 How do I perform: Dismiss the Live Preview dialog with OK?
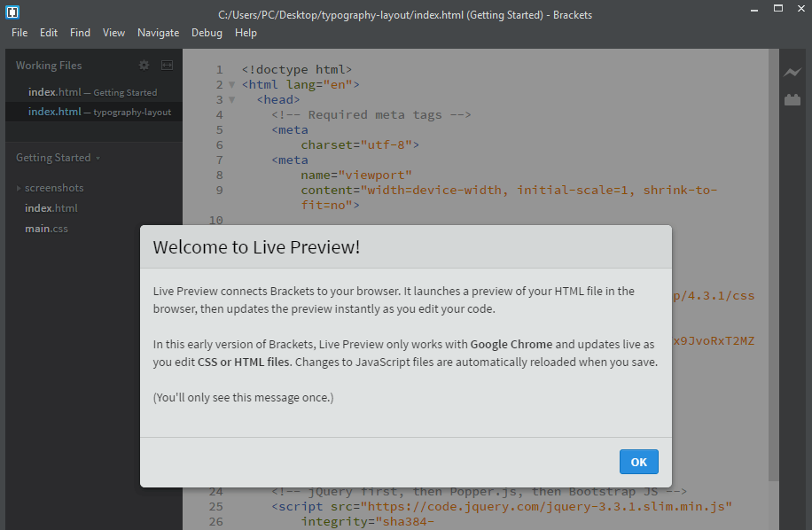tap(638, 462)
